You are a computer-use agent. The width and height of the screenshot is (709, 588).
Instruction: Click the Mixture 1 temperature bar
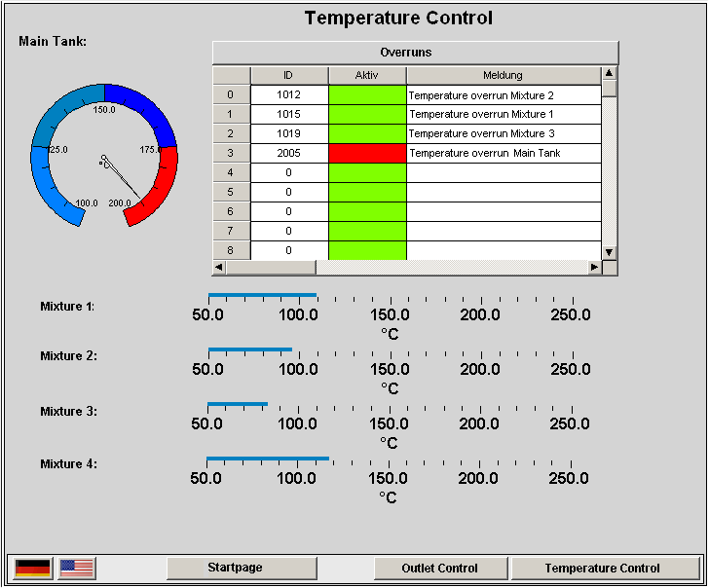coord(262,295)
